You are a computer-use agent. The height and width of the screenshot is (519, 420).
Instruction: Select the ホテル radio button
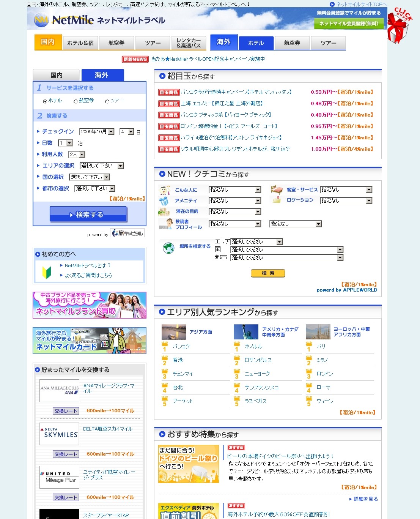click(x=45, y=101)
